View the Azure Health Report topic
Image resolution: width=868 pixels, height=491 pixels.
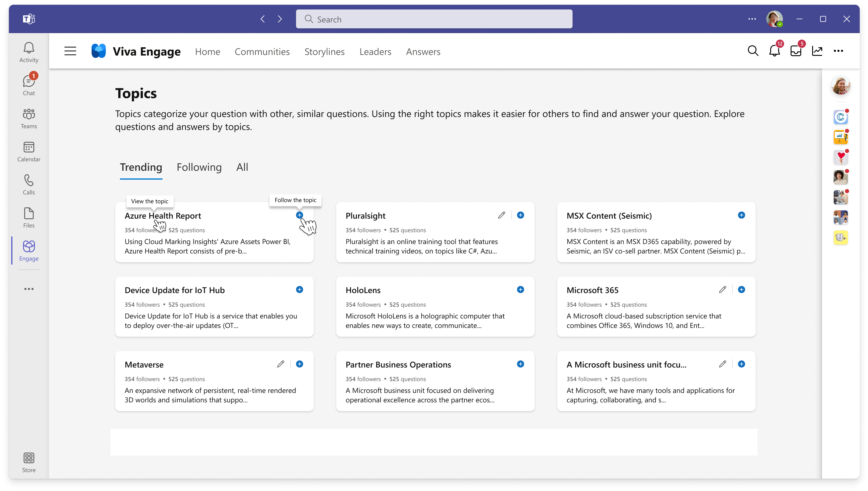162,216
